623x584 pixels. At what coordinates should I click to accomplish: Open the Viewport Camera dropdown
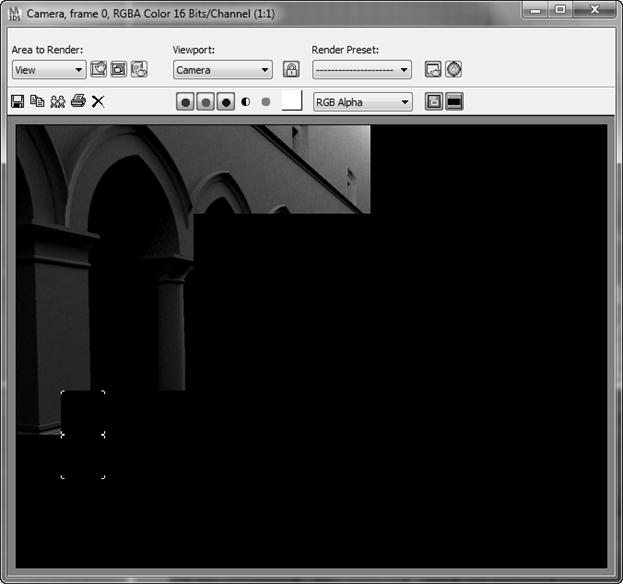[x=222, y=70]
